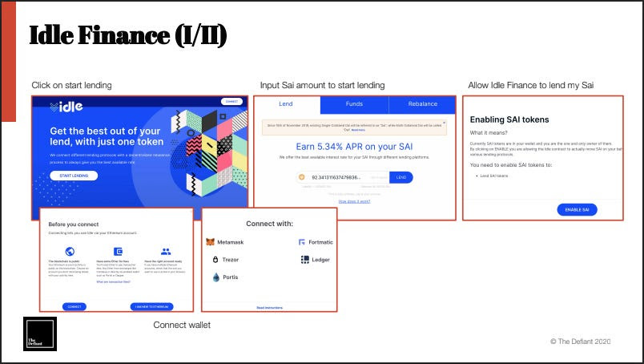Switch to the Lend tab

point(286,104)
